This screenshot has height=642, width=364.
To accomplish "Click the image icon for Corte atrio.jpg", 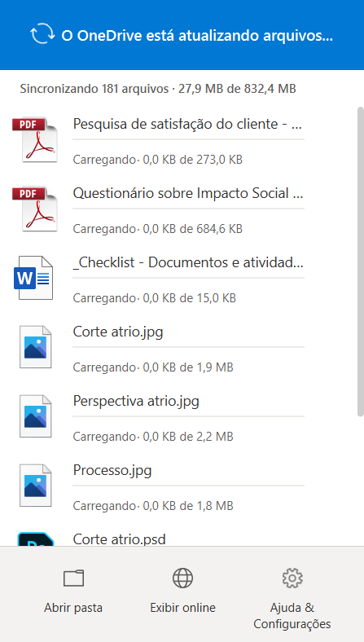I will click(36, 347).
